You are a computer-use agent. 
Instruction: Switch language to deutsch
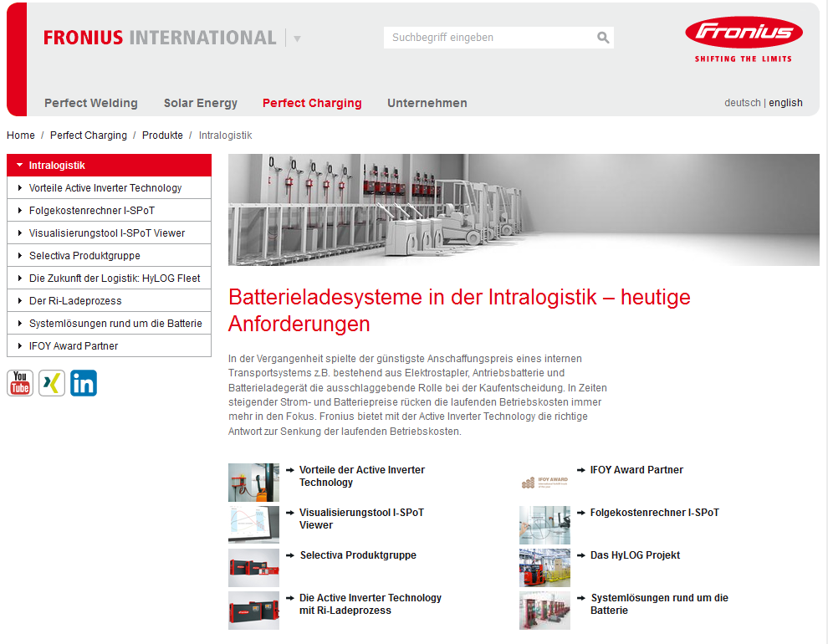(743, 102)
